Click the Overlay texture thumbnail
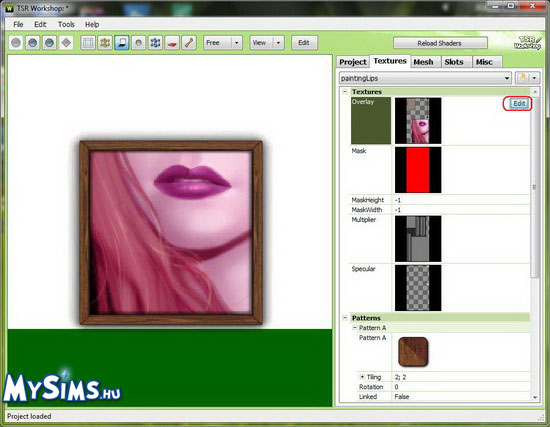Viewport: 550px width, 427px height. (x=418, y=121)
